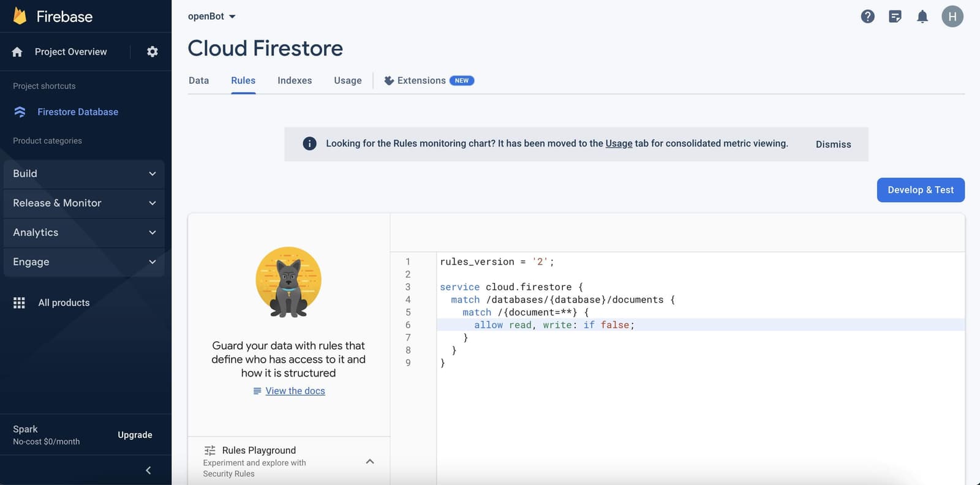The height and width of the screenshot is (485, 980).
Task: Expand the Engage category
Action: coord(84,262)
